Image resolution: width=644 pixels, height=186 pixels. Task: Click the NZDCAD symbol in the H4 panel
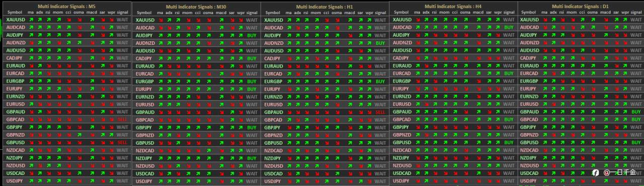coord(401,150)
